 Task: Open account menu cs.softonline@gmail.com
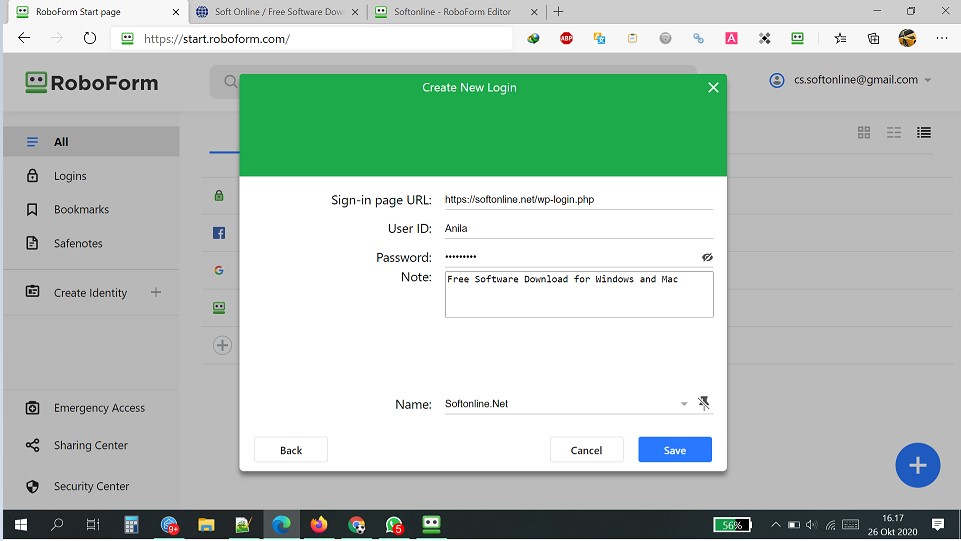(850, 80)
